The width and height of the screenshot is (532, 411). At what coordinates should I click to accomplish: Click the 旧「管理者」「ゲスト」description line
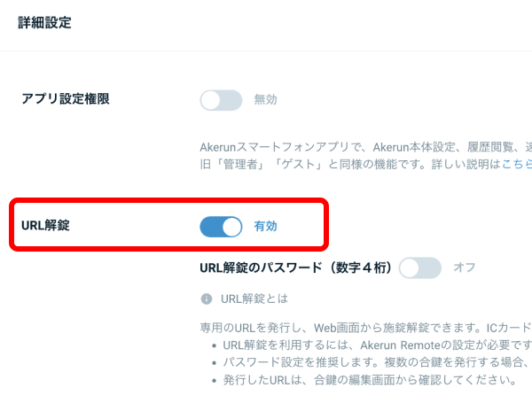pos(365,165)
